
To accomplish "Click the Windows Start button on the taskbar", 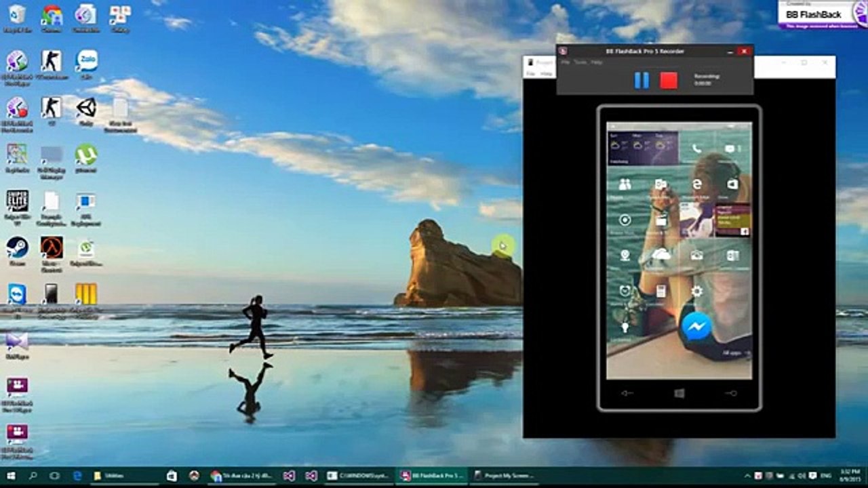I will click(10, 476).
